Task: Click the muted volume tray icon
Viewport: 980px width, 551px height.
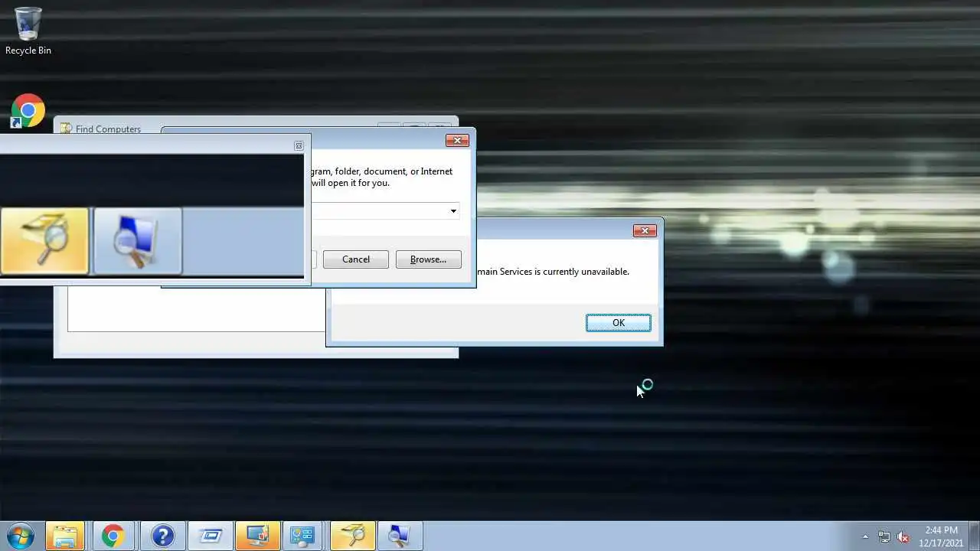Action: tap(903, 536)
